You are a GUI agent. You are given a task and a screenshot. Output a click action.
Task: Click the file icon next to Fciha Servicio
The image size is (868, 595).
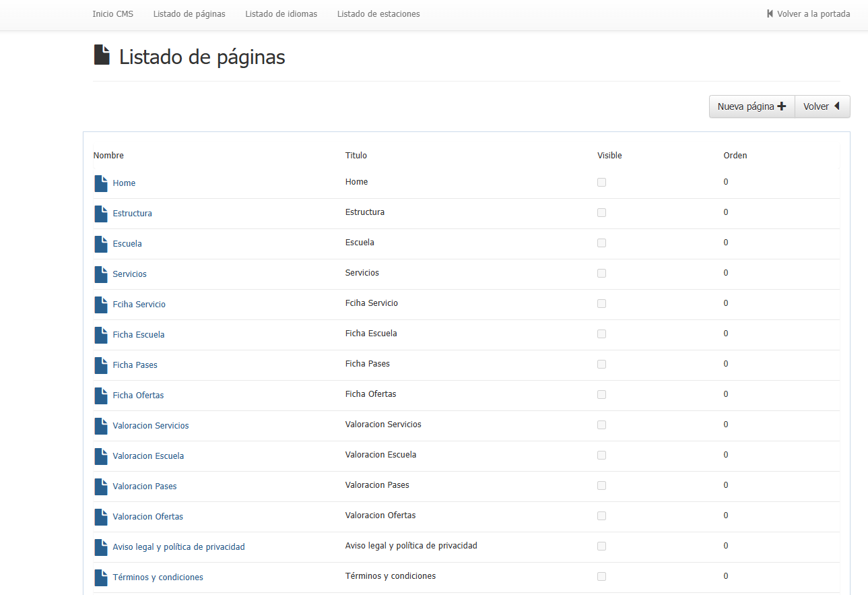(x=101, y=305)
